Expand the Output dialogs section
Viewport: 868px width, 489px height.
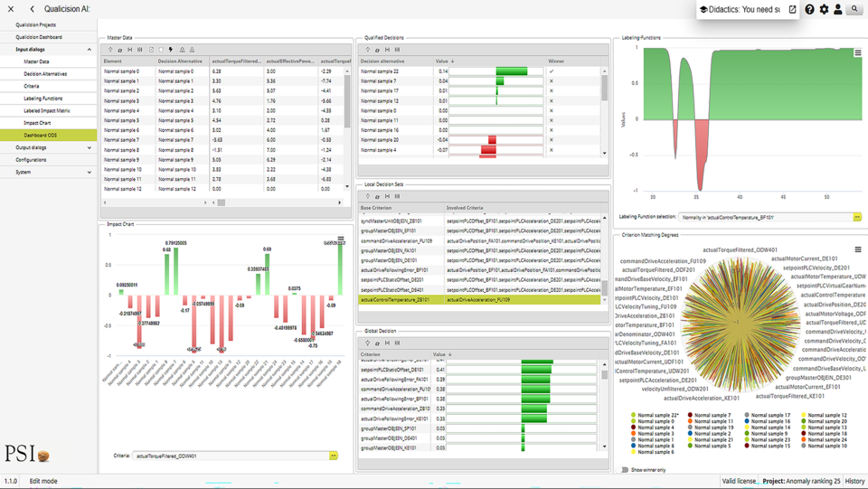pyautogui.click(x=89, y=147)
